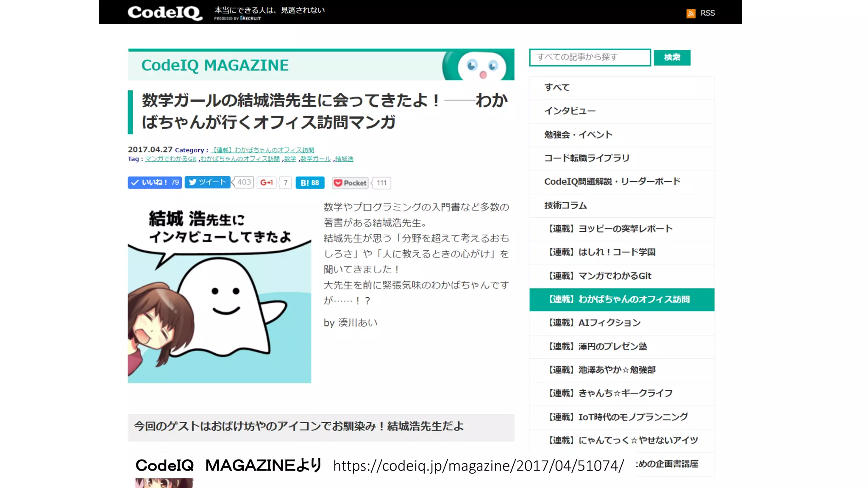Open 【連載】AIフィクション
Viewport: 868px width, 488px height.
click(x=622, y=323)
